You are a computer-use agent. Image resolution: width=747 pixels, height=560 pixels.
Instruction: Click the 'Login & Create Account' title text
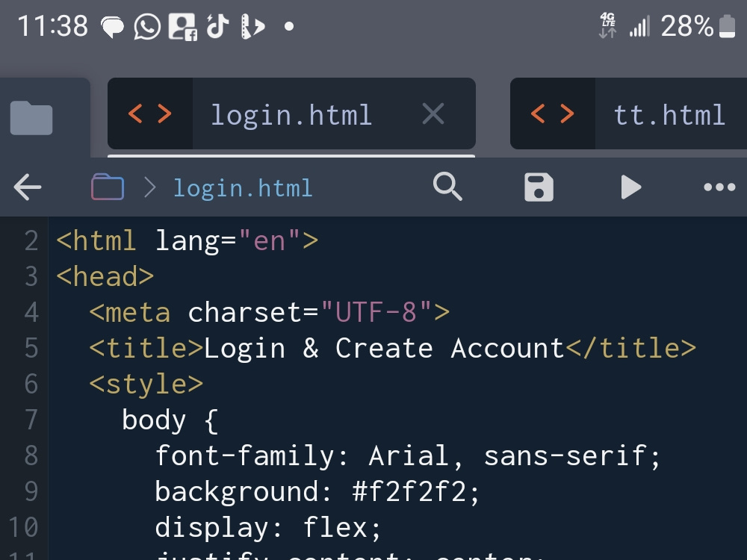tap(384, 348)
